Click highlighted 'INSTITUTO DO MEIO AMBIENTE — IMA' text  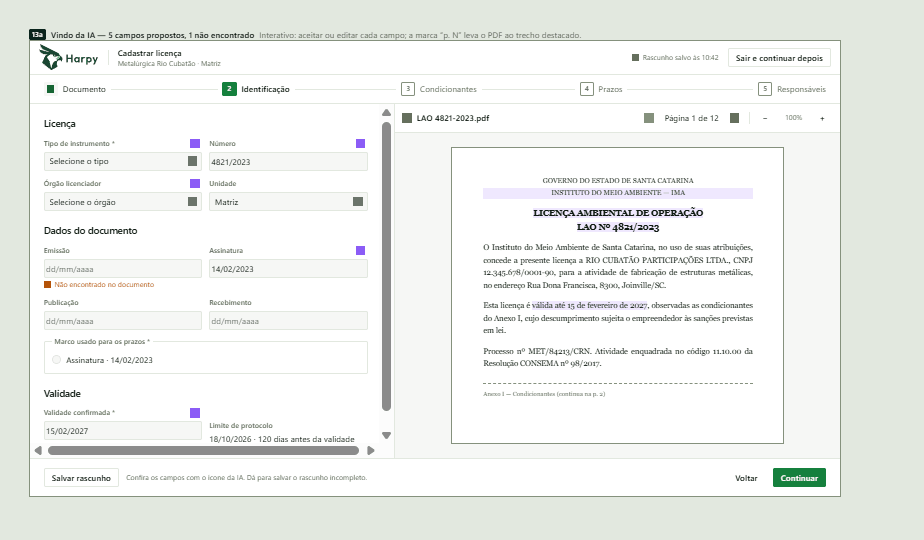click(x=618, y=193)
